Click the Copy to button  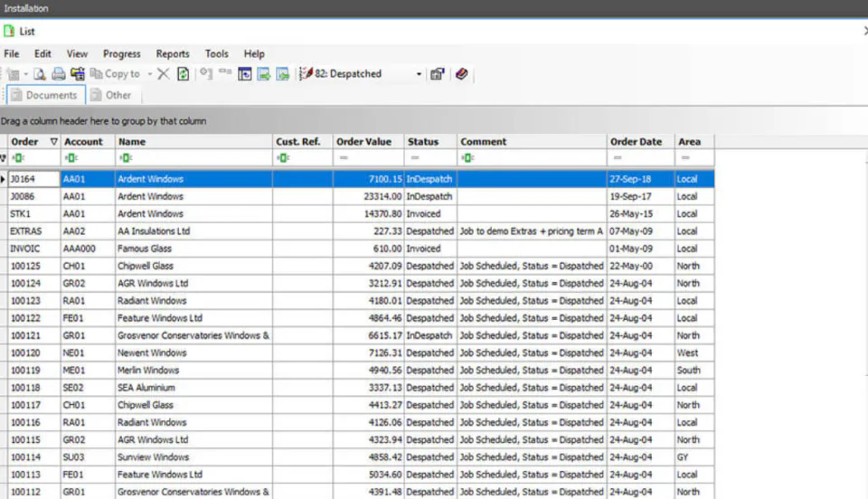(x=115, y=73)
